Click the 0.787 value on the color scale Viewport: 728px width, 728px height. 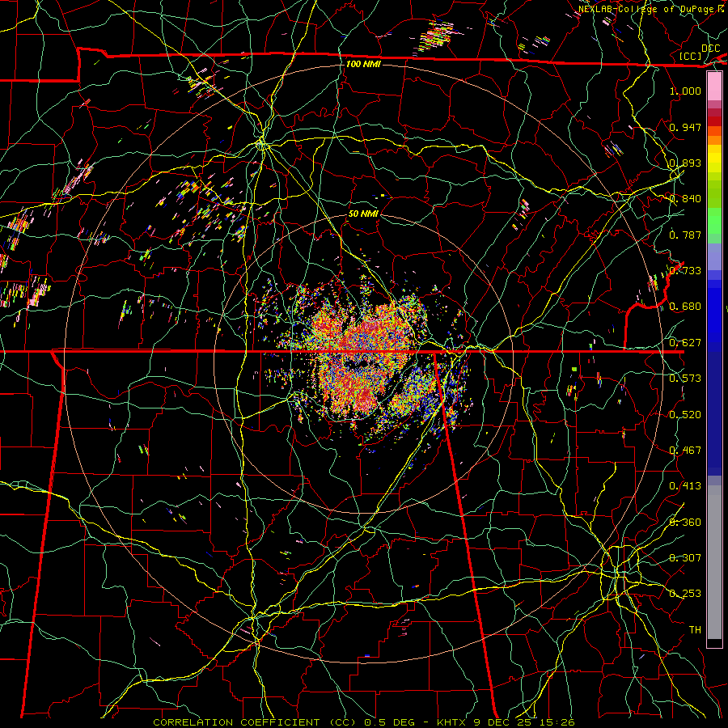pos(685,235)
